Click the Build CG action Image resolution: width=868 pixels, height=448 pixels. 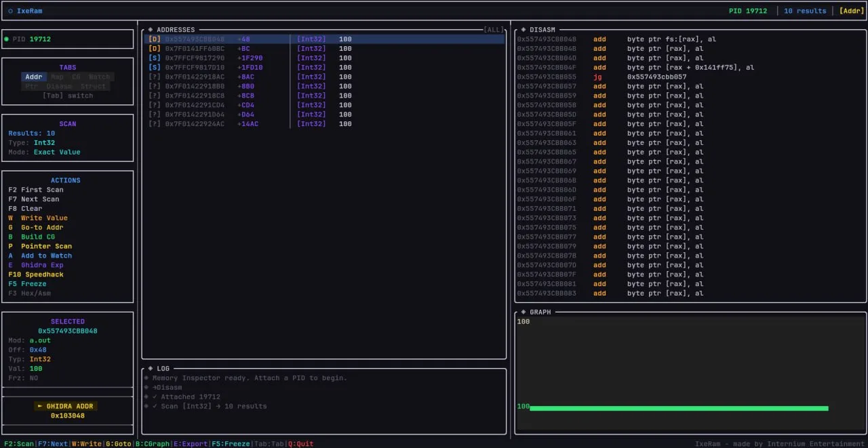(32, 237)
